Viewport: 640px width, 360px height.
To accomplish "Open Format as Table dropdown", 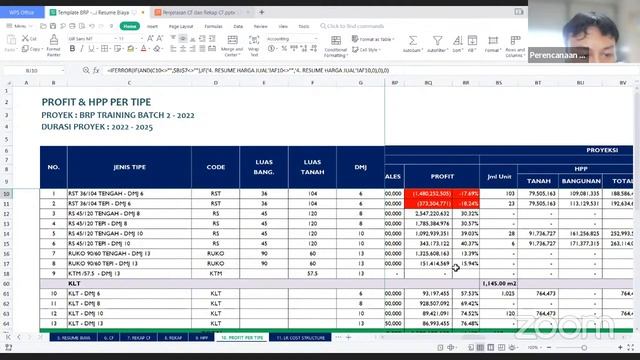I will [373, 39].
